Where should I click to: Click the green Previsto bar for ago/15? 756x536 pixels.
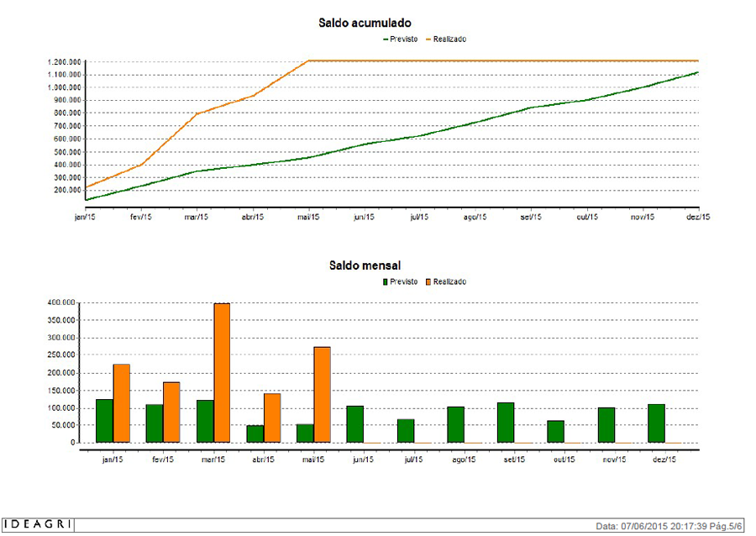click(456, 424)
